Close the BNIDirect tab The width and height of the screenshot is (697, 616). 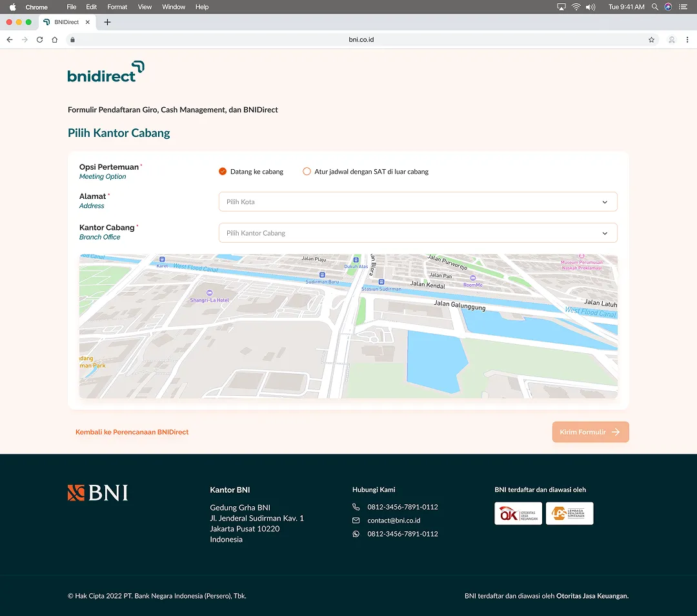pyautogui.click(x=88, y=22)
